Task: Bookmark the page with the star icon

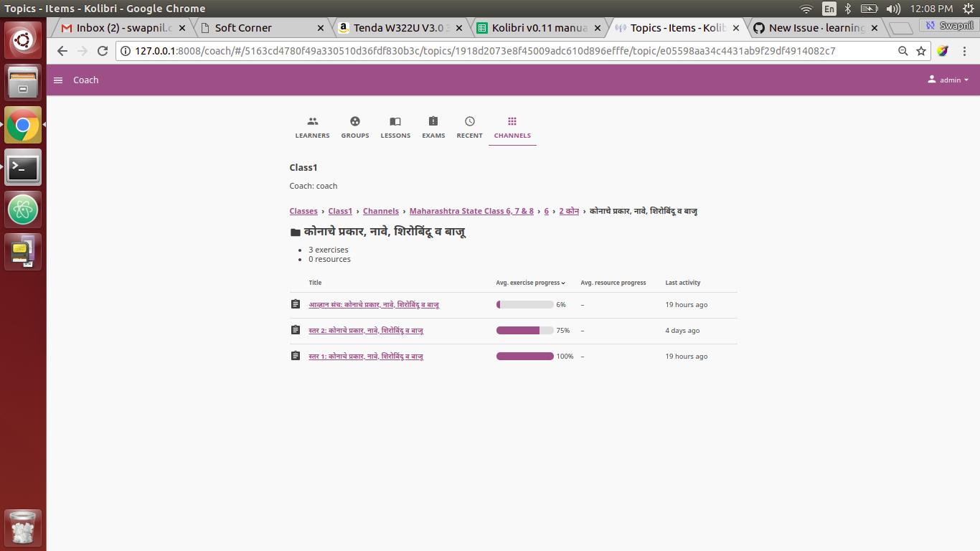Action: tap(923, 51)
